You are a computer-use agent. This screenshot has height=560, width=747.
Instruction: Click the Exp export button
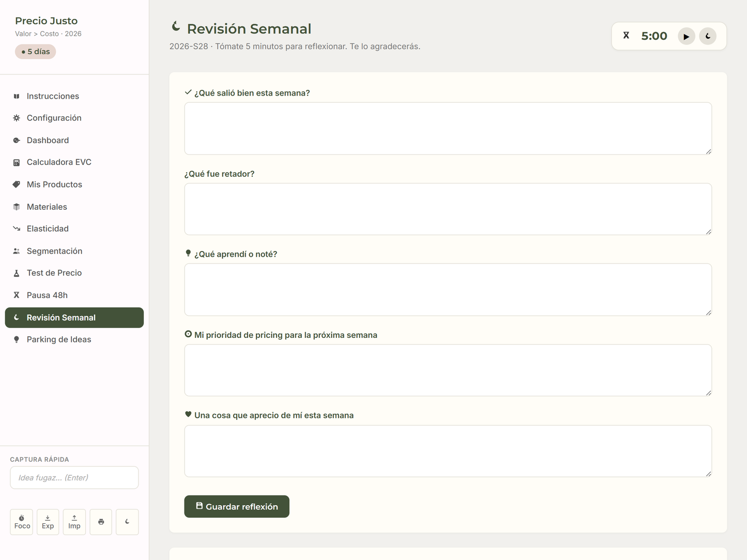48,522
